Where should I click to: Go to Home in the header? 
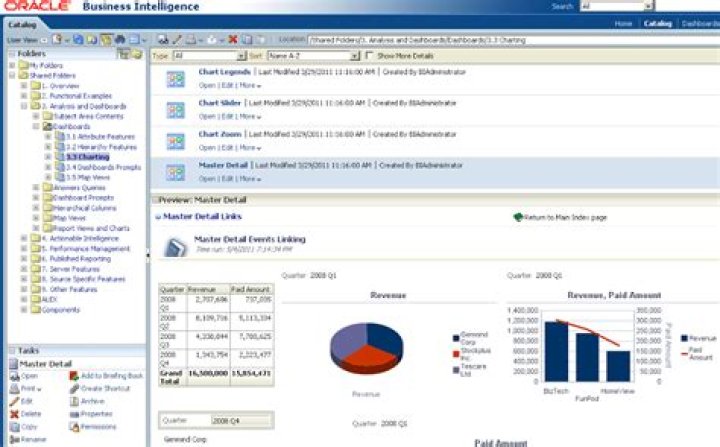[x=623, y=23]
